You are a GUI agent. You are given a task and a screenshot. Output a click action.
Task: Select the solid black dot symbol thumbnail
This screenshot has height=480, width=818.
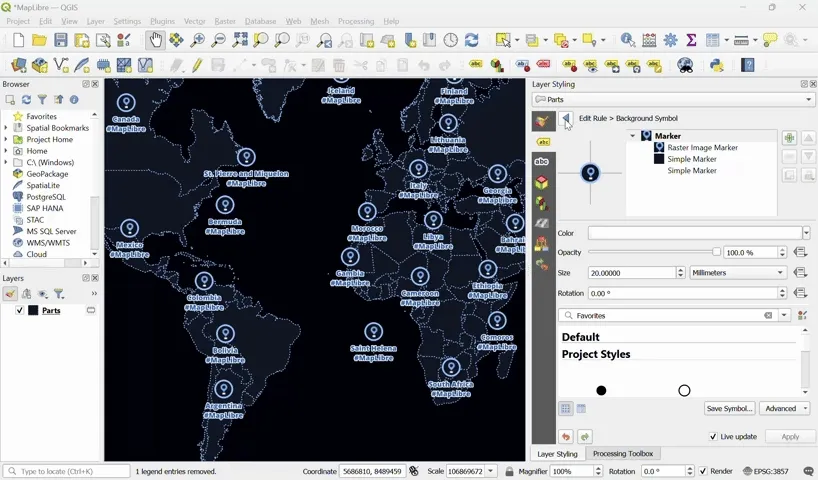click(x=601, y=390)
